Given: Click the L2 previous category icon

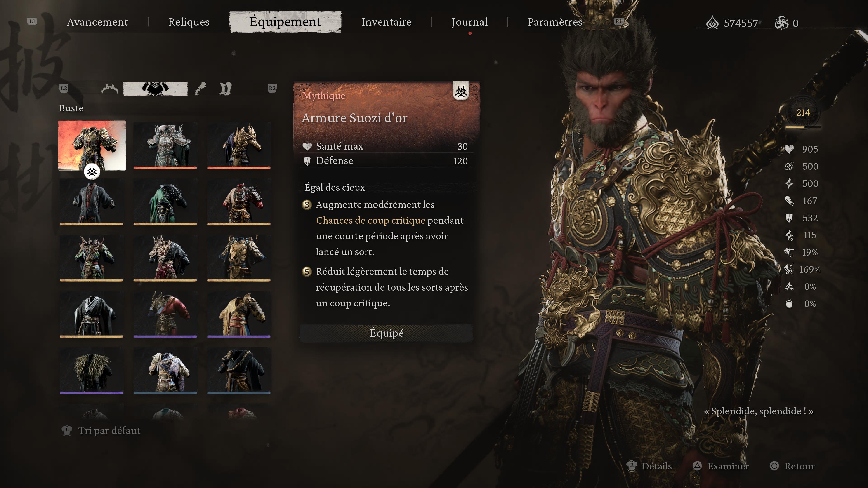Looking at the screenshot, I should click(x=64, y=88).
